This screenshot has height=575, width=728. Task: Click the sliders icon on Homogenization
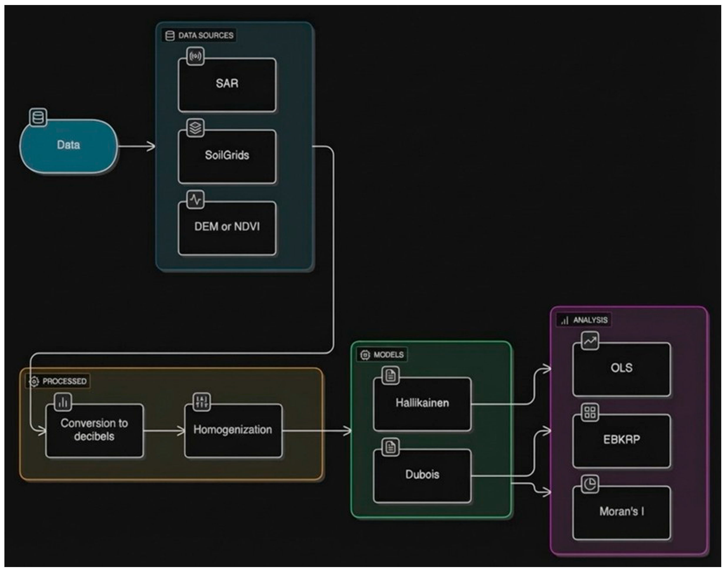click(x=202, y=402)
